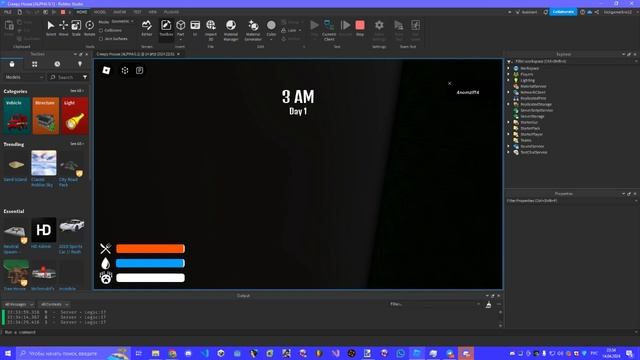Select the HD Admin model

44,233
